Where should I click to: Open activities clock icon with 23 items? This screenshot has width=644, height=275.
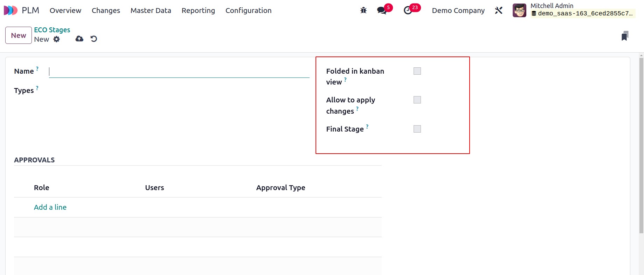pyautogui.click(x=408, y=11)
